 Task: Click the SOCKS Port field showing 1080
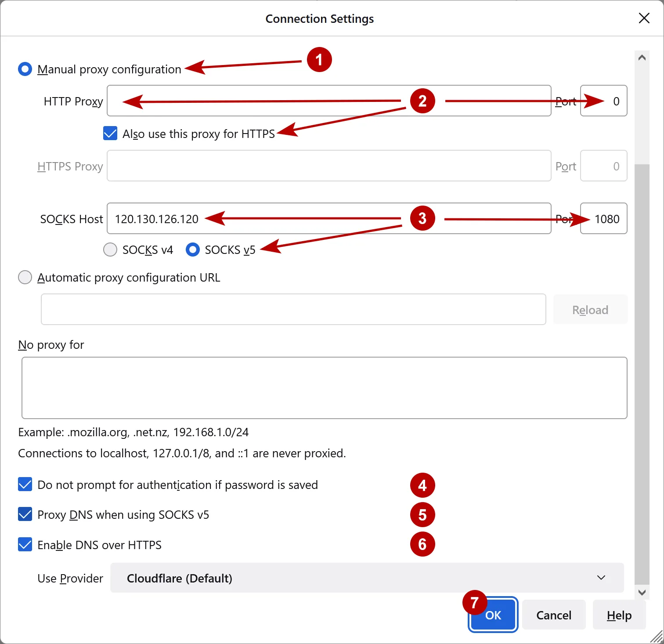coord(603,218)
